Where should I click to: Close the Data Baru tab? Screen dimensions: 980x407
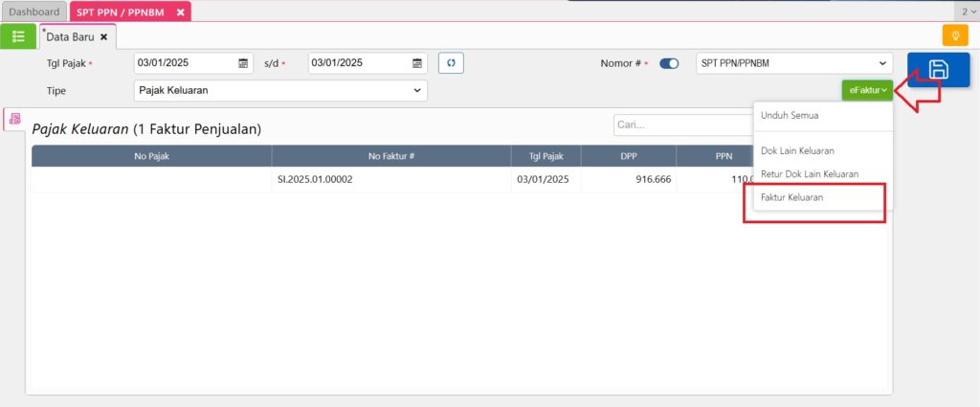click(104, 36)
